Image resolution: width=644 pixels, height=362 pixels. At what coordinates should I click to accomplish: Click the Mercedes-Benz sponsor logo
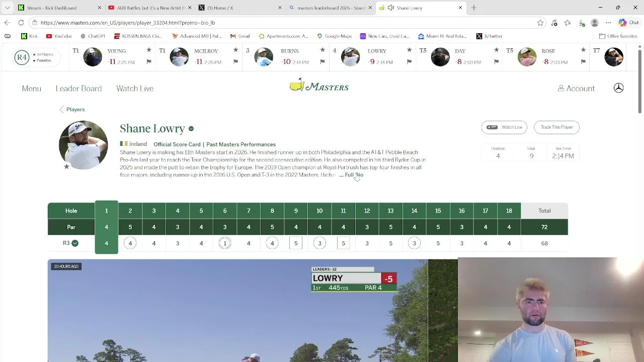click(x=619, y=88)
